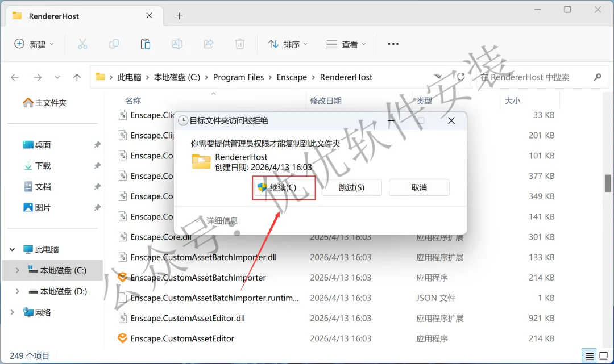
Task: Expand the 网络 tree node
Action: tap(12, 312)
